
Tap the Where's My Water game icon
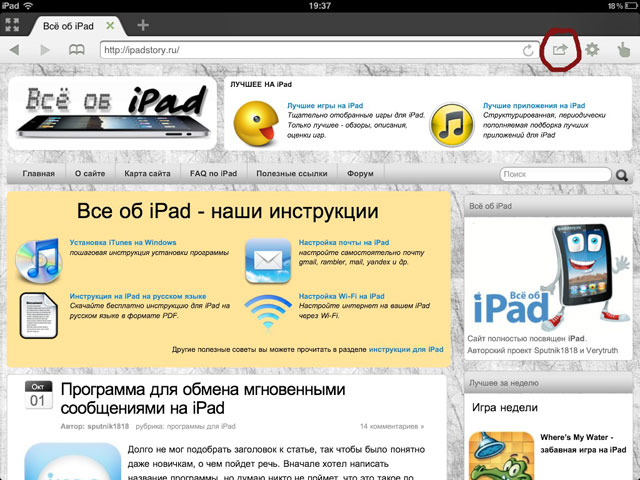501,456
